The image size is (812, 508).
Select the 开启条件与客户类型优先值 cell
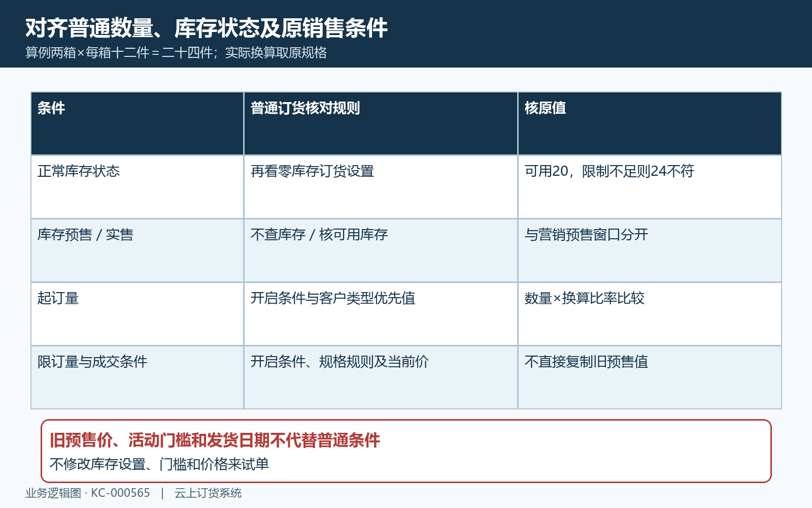pos(381,314)
